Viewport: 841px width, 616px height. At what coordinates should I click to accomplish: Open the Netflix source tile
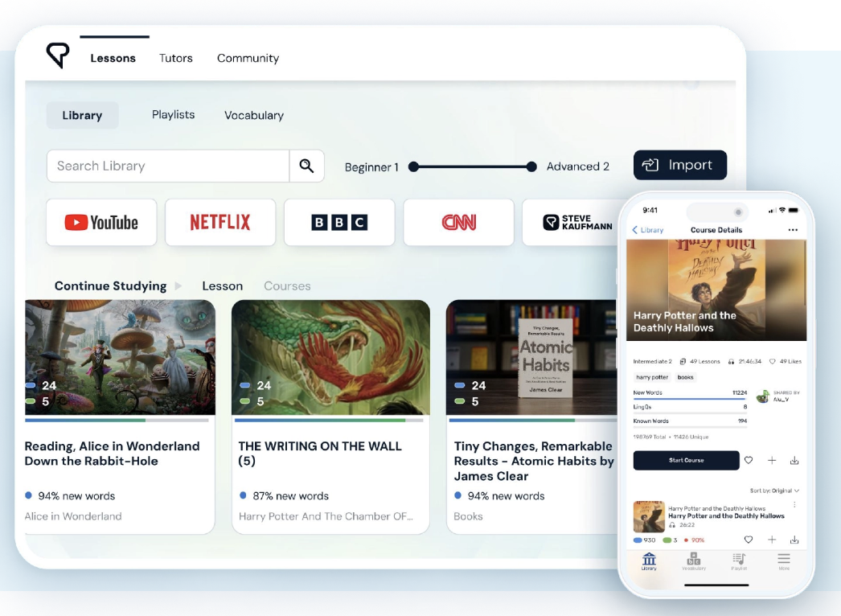pos(220,222)
